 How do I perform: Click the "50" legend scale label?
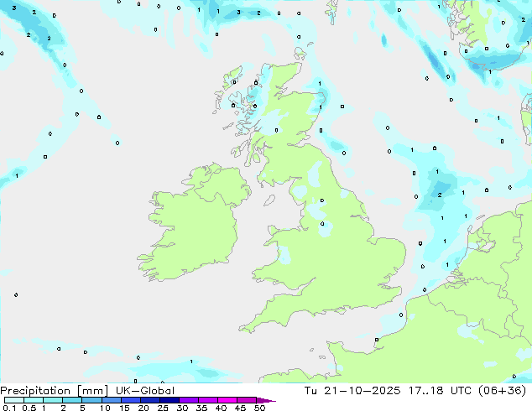pos(259,408)
